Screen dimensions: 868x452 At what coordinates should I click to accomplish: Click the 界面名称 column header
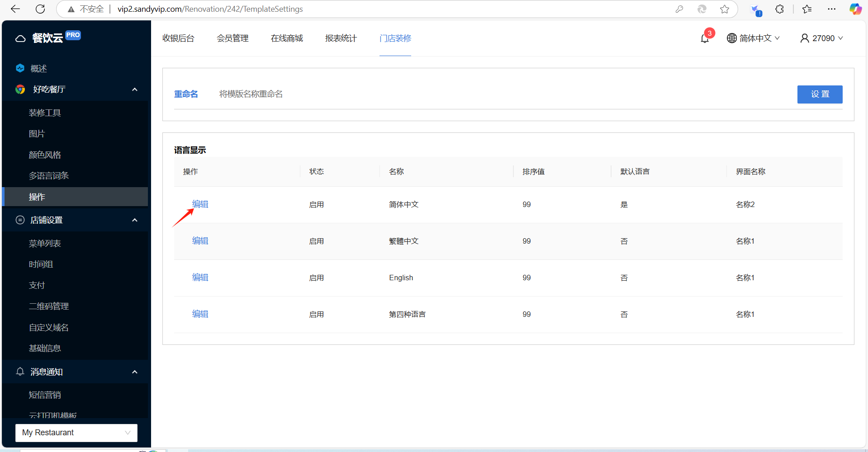click(x=750, y=172)
